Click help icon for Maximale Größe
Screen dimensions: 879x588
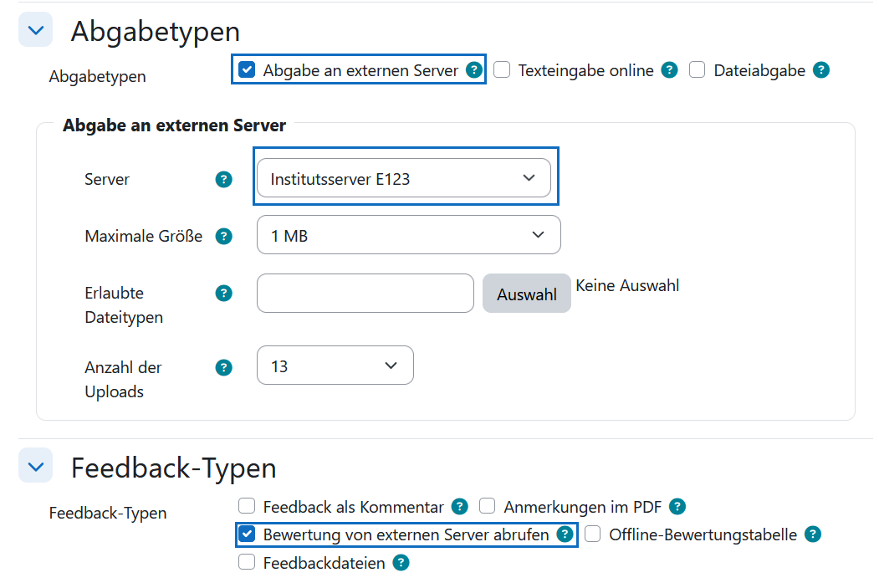pyautogui.click(x=223, y=236)
